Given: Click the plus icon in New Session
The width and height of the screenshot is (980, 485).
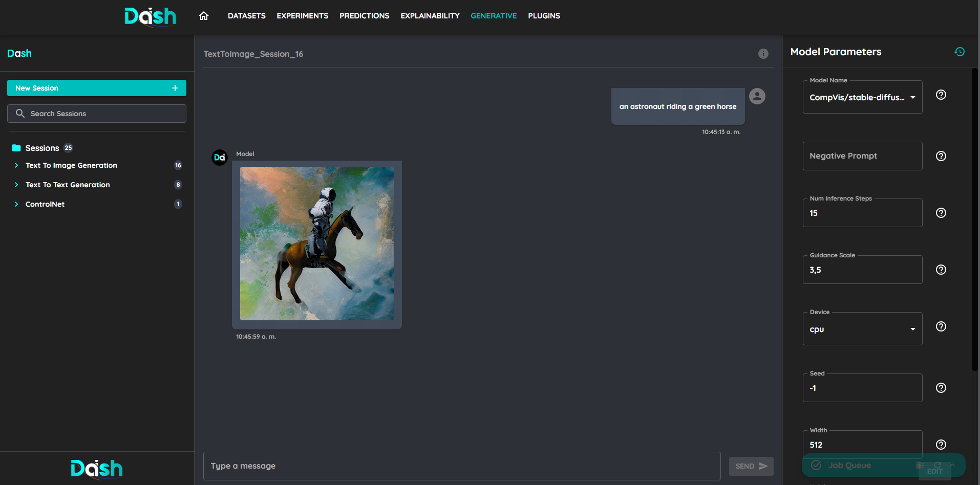Looking at the screenshot, I should (x=175, y=88).
